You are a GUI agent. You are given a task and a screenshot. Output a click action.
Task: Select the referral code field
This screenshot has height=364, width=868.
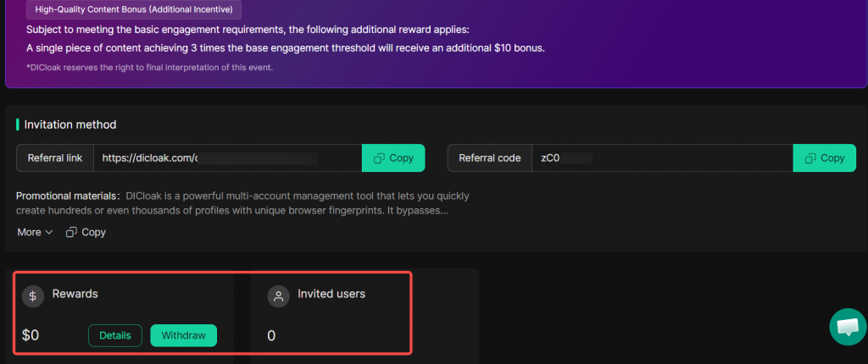tap(662, 158)
